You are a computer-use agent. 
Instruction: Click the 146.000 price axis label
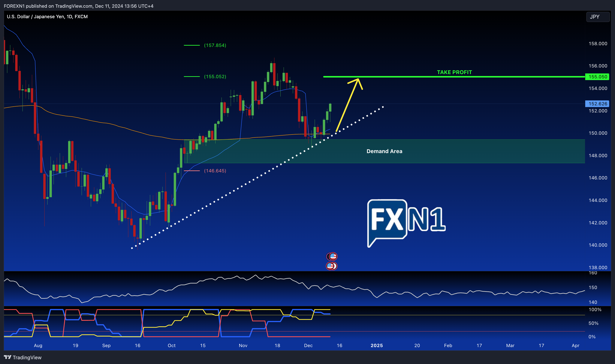point(598,178)
